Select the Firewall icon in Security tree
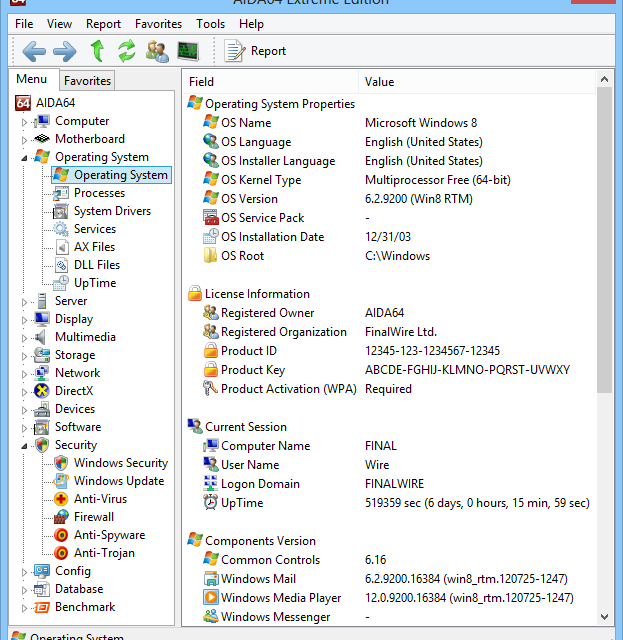The image size is (623, 640). tap(61, 517)
